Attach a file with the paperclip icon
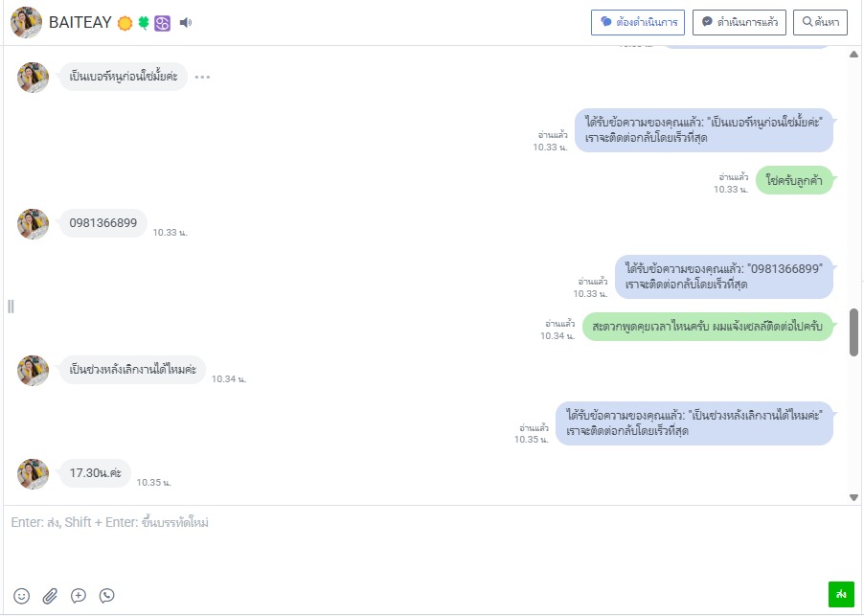The width and height of the screenshot is (864, 616). (x=50, y=596)
